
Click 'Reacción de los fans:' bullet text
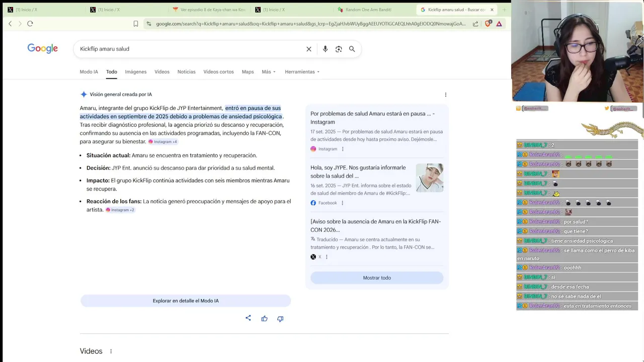coord(114,201)
